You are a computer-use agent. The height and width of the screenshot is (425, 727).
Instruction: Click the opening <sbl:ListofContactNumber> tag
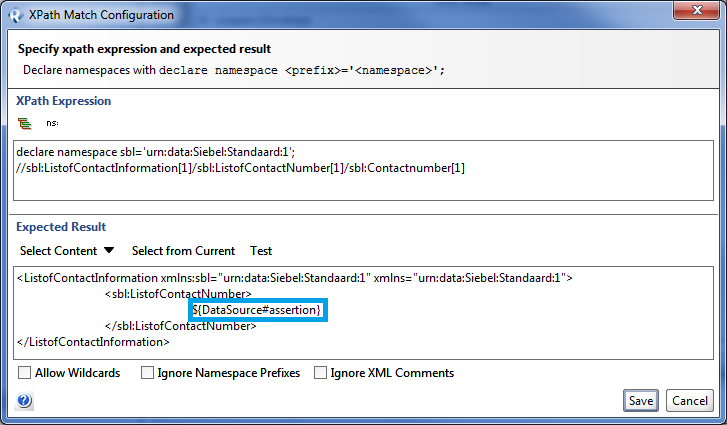(177, 294)
